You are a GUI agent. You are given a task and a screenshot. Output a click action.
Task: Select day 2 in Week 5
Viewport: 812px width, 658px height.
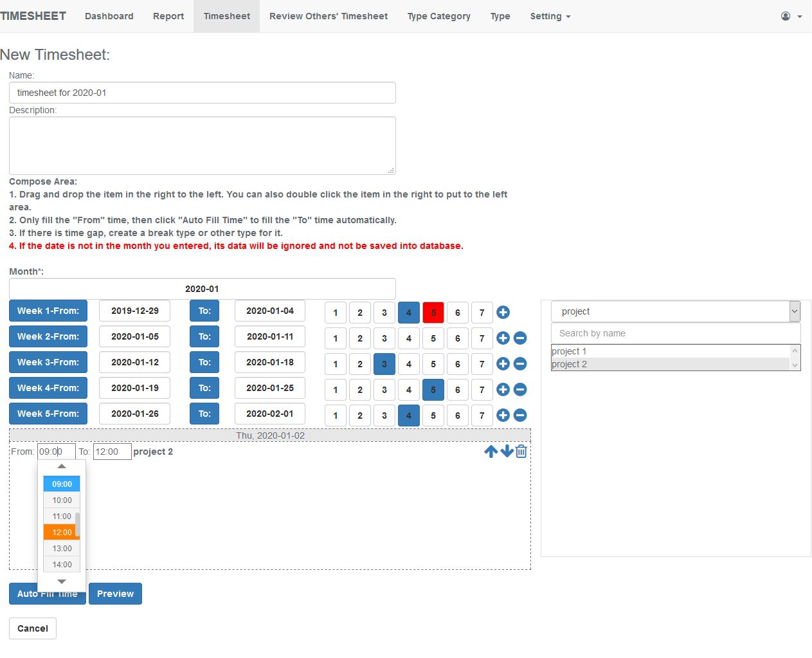360,416
